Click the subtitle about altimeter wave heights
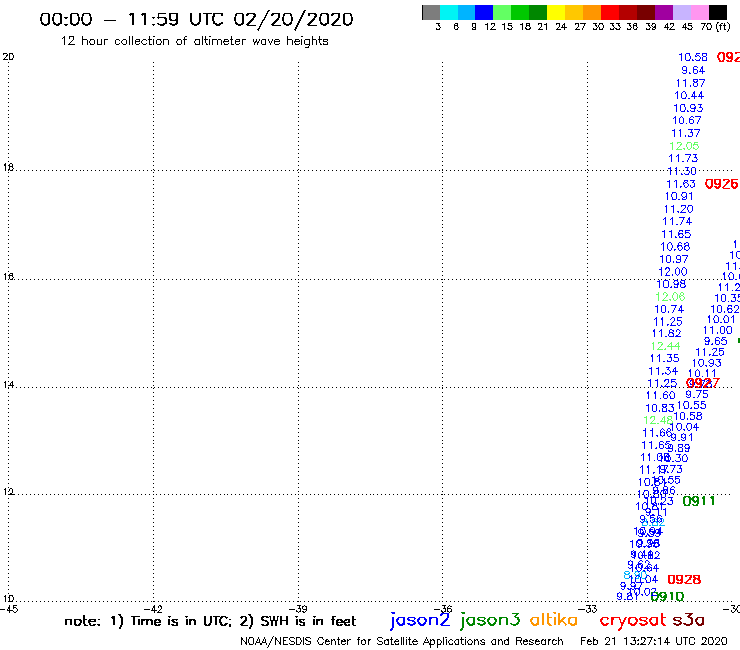 click(x=194, y=41)
